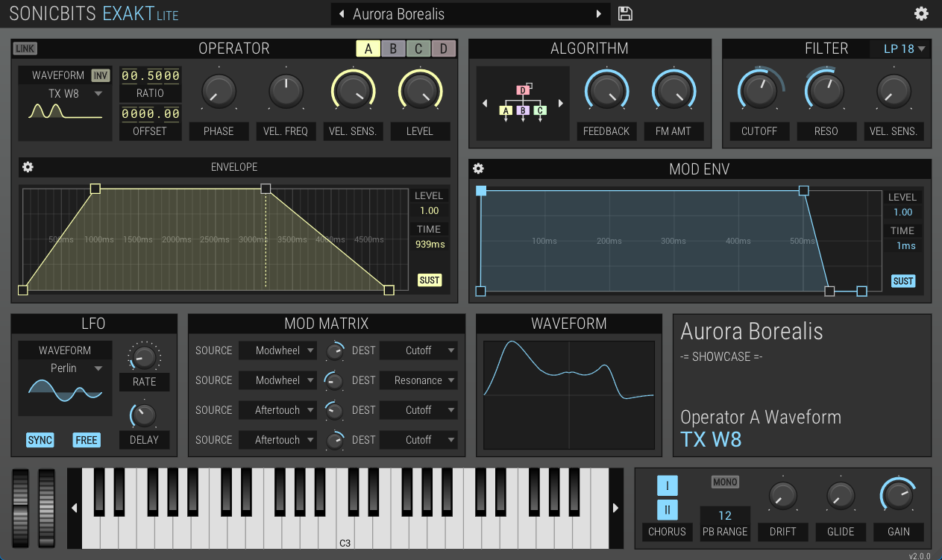Screen dimensions: 942x560
Task: Click the LFO SYNC button
Action: [40, 440]
